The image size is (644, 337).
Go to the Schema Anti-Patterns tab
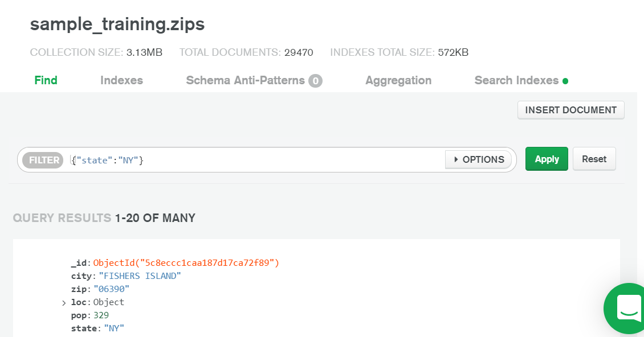[245, 80]
